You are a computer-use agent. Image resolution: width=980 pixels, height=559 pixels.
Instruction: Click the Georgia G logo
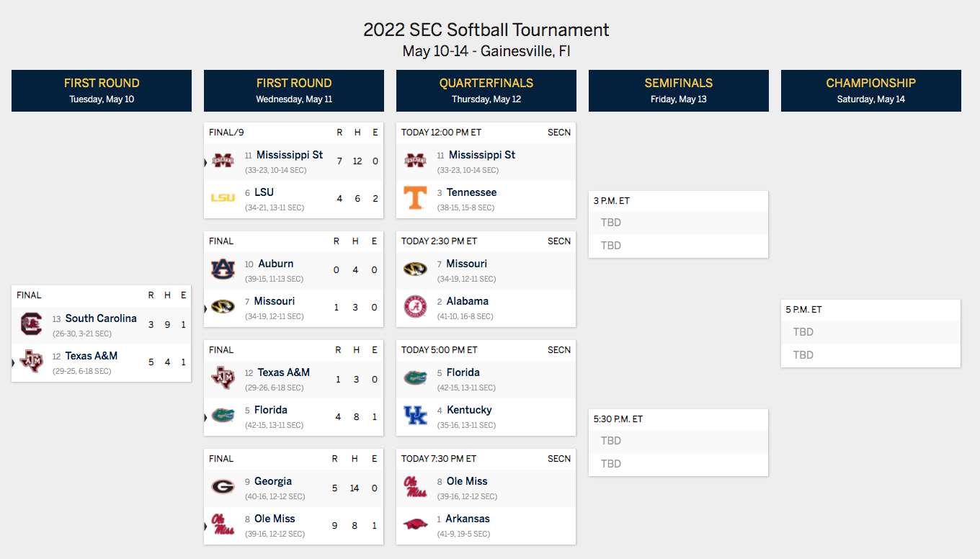tap(223, 487)
